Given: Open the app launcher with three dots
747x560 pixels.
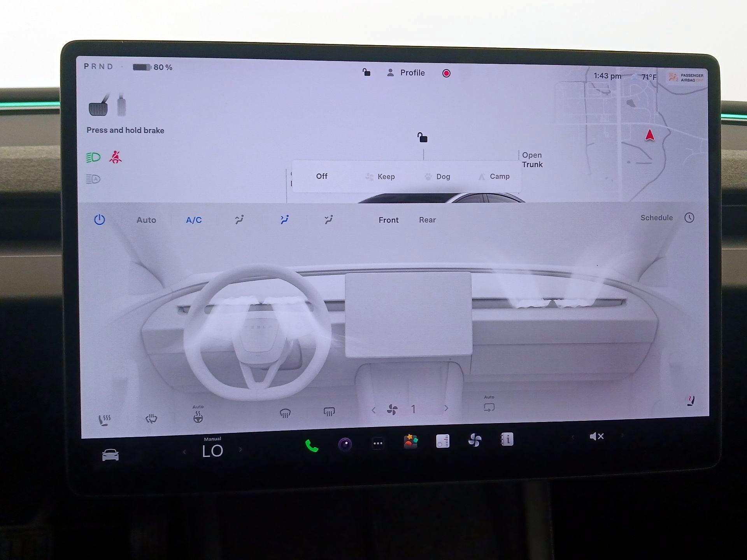Looking at the screenshot, I should [x=378, y=443].
